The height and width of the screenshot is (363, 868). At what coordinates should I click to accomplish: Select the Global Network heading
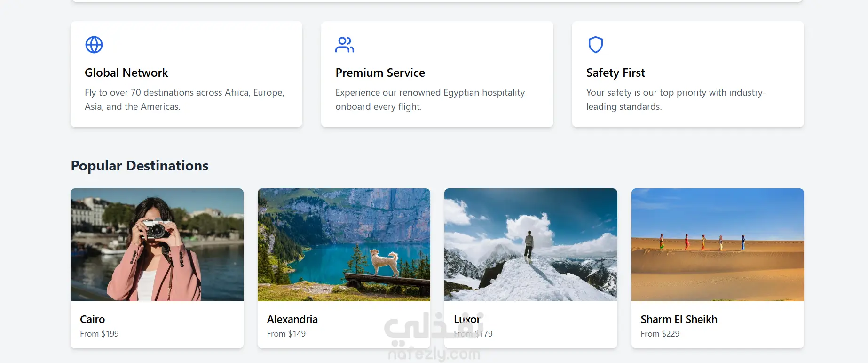(x=126, y=73)
